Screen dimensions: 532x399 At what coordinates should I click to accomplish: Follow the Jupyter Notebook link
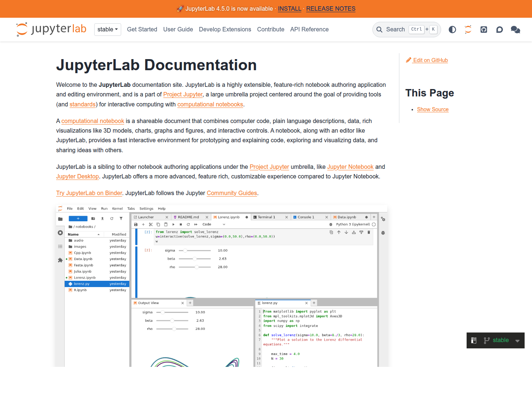(350, 167)
